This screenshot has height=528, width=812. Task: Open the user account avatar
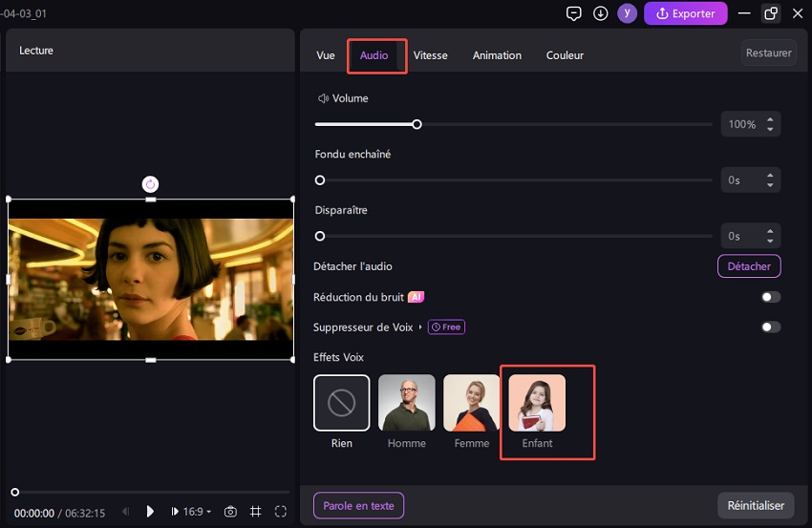(x=627, y=13)
